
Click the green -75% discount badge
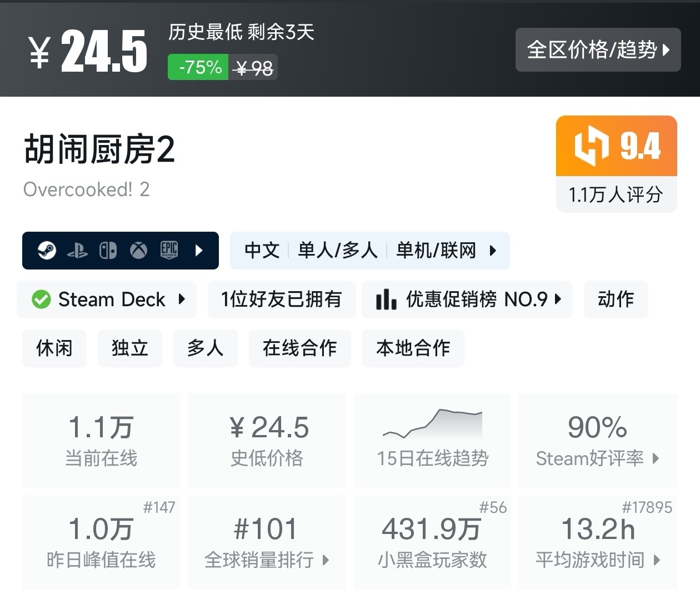[x=198, y=67]
